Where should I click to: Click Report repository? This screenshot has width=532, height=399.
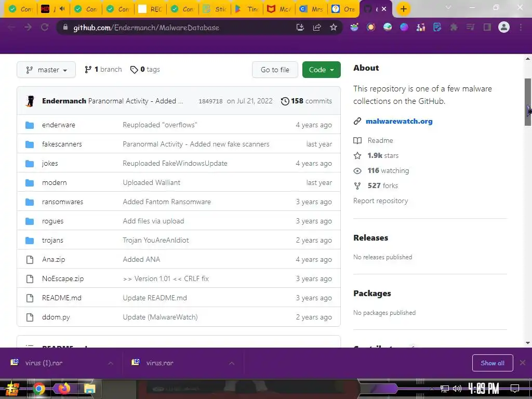(380, 201)
